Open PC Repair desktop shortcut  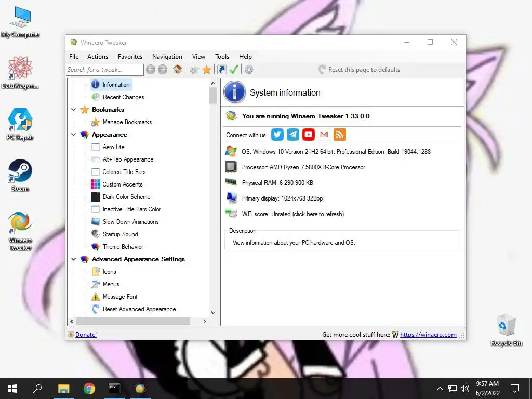click(20, 124)
